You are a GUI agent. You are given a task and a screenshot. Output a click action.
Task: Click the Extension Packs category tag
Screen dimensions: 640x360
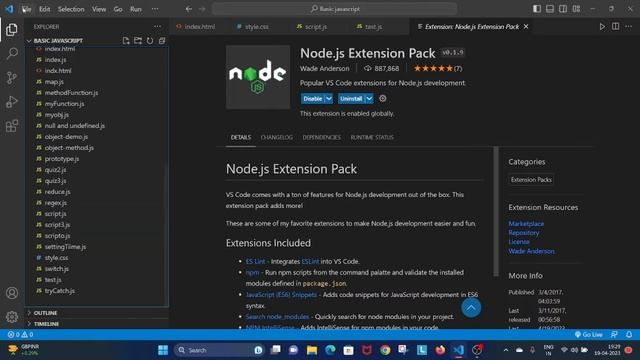pos(531,180)
